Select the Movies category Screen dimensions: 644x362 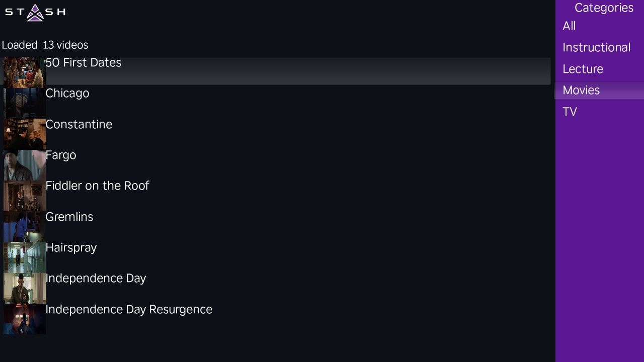[x=581, y=90]
